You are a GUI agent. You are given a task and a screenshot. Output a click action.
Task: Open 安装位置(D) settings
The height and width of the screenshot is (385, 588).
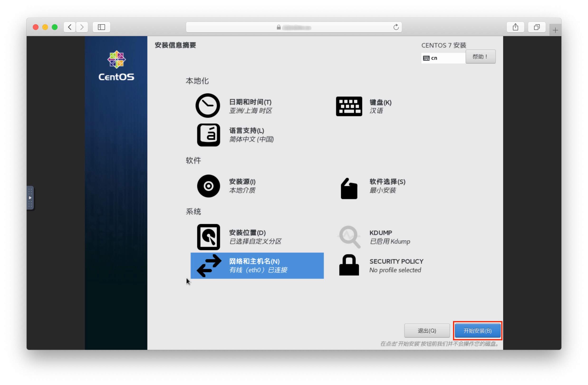pos(247,233)
